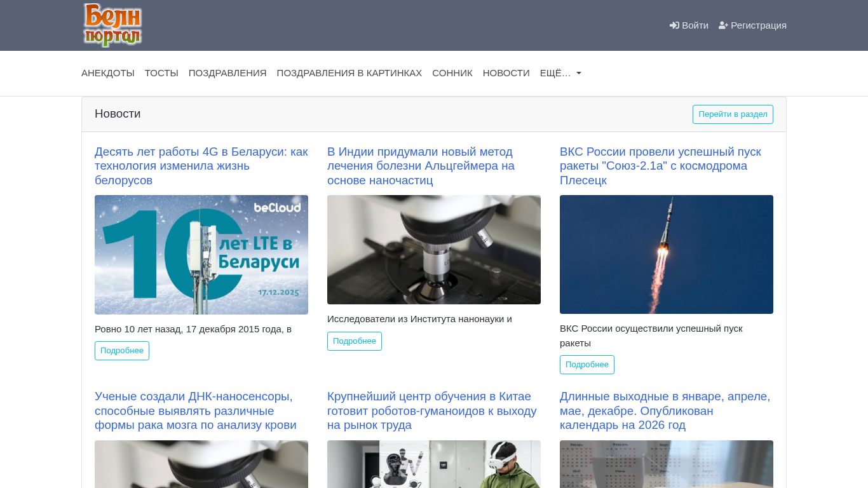Open the ВКС России rocket launch headline
The image size is (868, 488).
660,166
